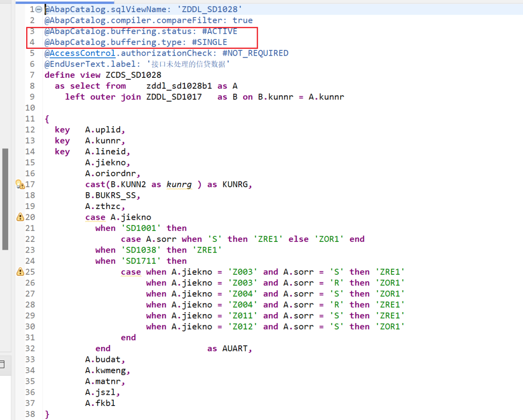Image resolution: width=523 pixels, height=420 pixels.
Task: Click the field A.fkbl
Action: [100, 404]
